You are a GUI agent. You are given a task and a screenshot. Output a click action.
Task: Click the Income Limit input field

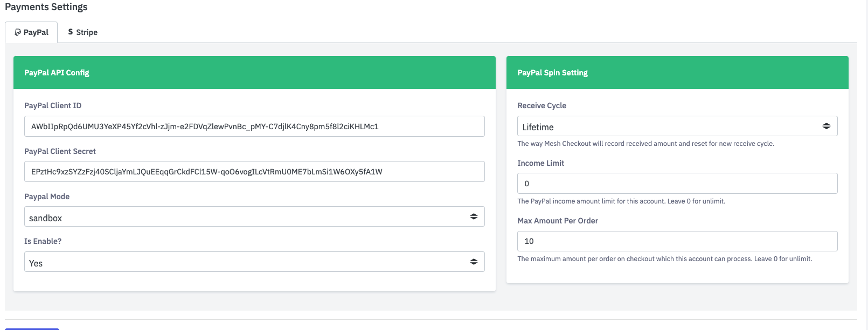[x=677, y=184]
